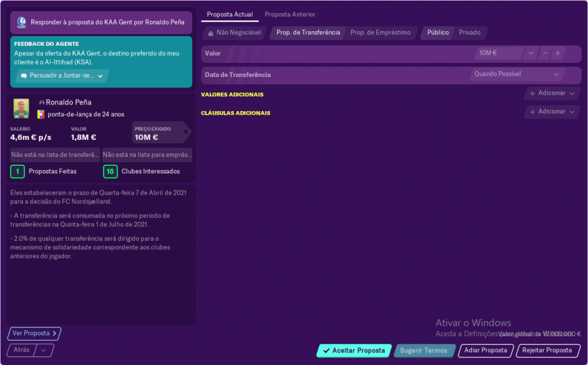Viewport: 588px width, 365px height.
Task: Increase the Valor with the plus button
Action: (558, 53)
